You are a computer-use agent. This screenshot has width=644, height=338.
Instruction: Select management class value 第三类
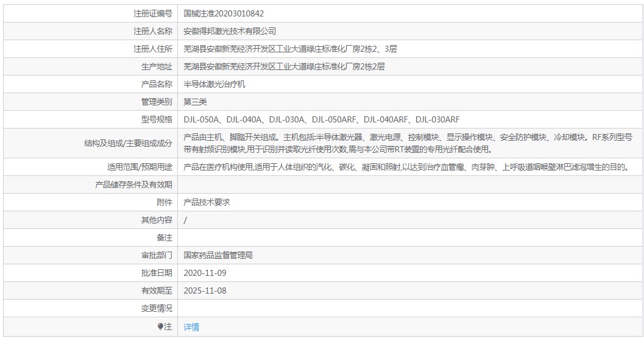click(x=195, y=102)
